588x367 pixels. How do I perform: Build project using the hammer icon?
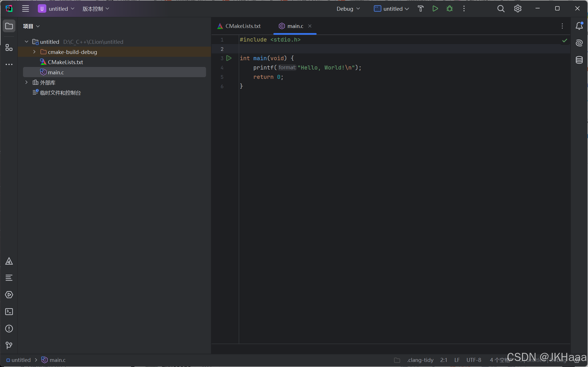click(421, 9)
